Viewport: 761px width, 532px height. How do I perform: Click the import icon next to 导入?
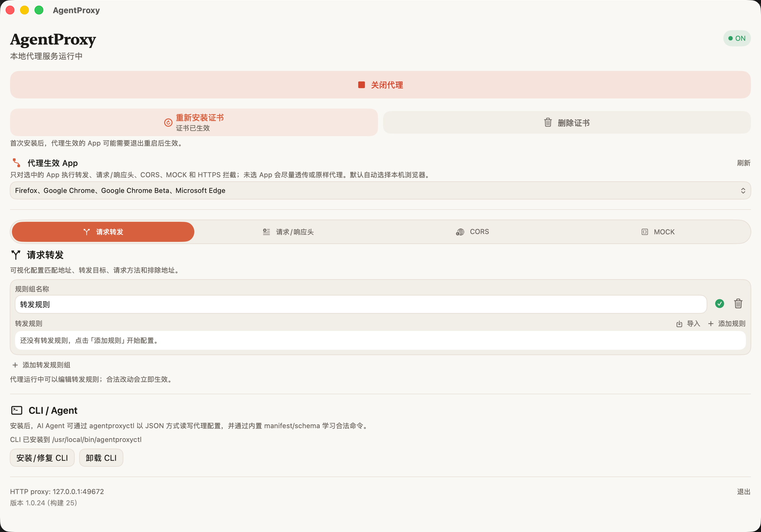click(679, 324)
